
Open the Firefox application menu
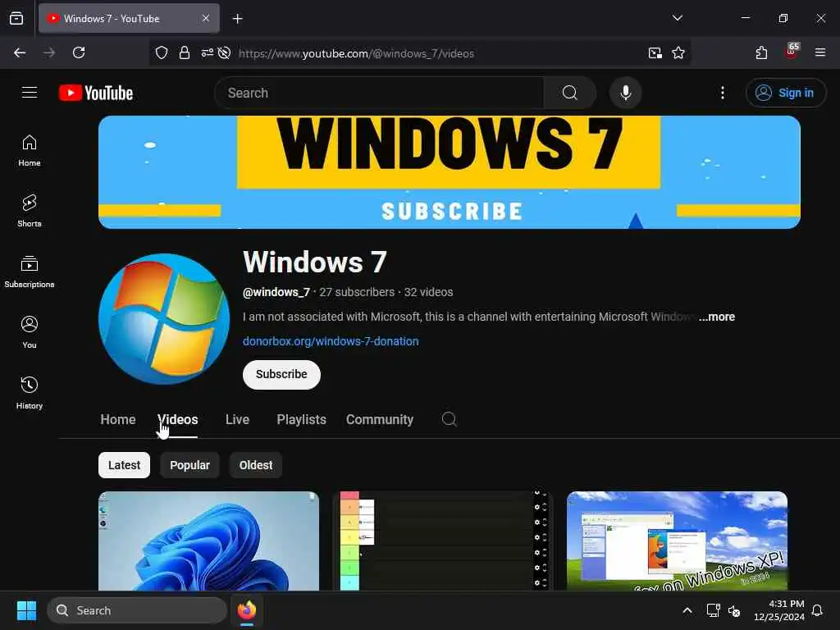point(820,52)
